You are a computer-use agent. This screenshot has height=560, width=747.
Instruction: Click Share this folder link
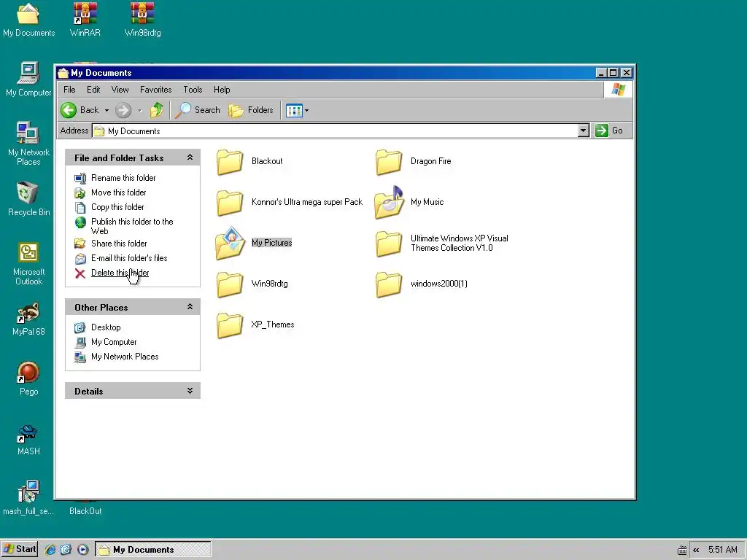pyautogui.click(x=119, y=244)
